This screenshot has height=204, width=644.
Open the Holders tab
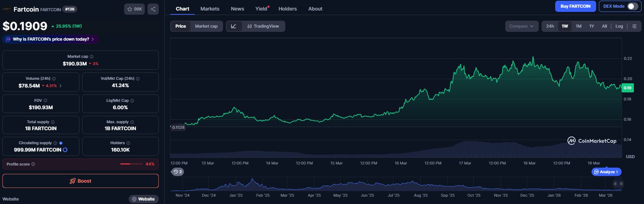[287, 9]
